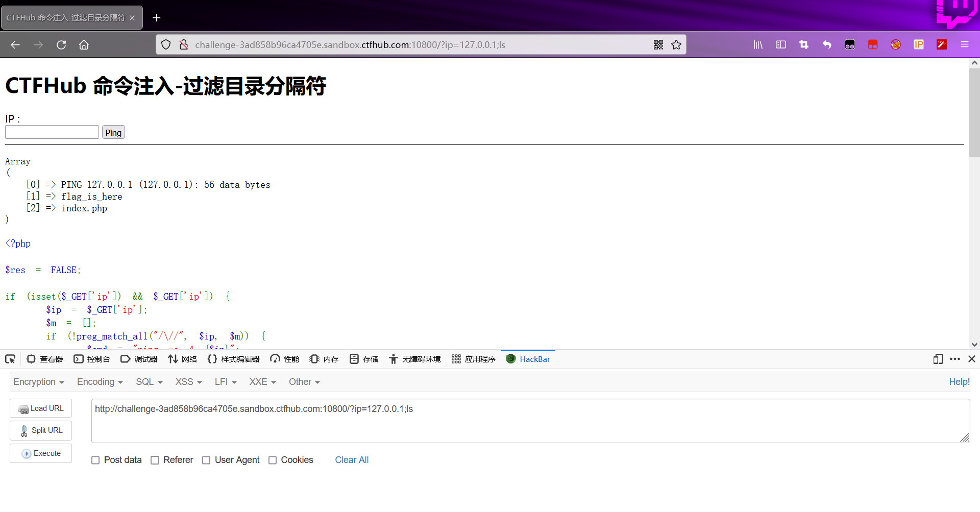Check the User Agent checkbox

click(207, 460)
